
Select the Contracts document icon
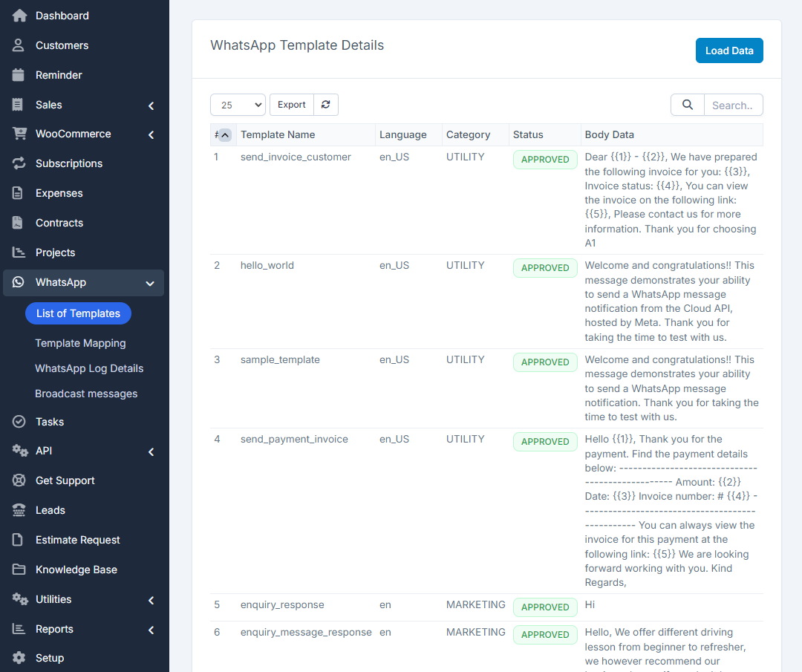pyautogui.click(x=17, y=223)
